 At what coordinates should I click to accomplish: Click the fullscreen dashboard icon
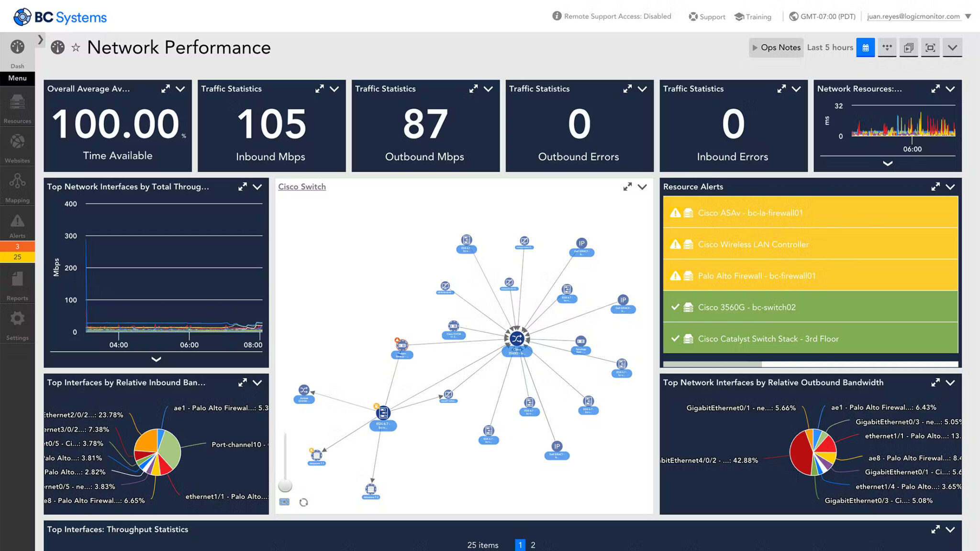coord(930,48)
